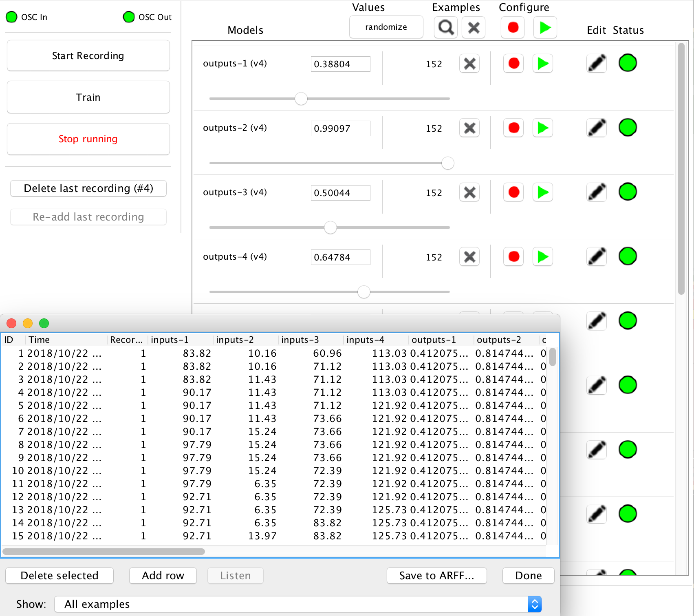The width and height of the screenshot is (694, 616).
Task: Edit pencil for the fifth model row
Action: pos(597,321)
